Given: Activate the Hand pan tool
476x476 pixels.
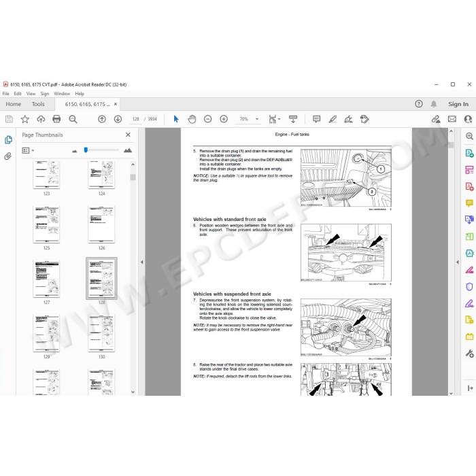Looking at the screenshot, I should click(x=192, y=119).
